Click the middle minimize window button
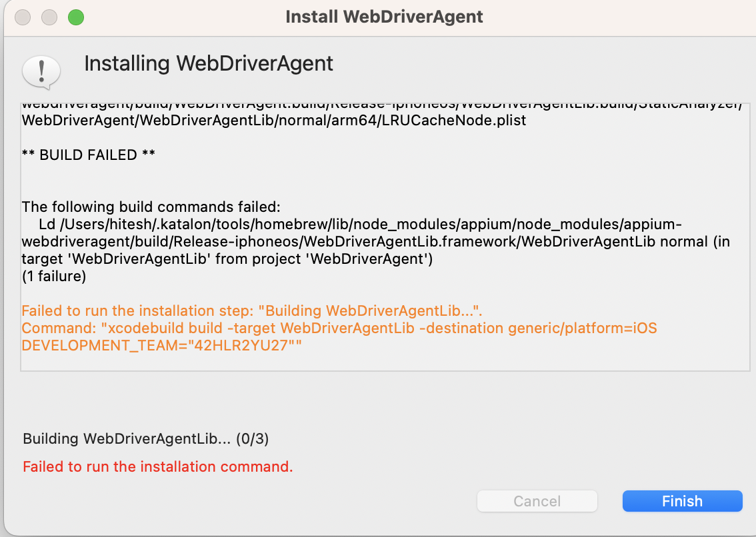Viewport: 756px width, 537px height. (49, 17)
